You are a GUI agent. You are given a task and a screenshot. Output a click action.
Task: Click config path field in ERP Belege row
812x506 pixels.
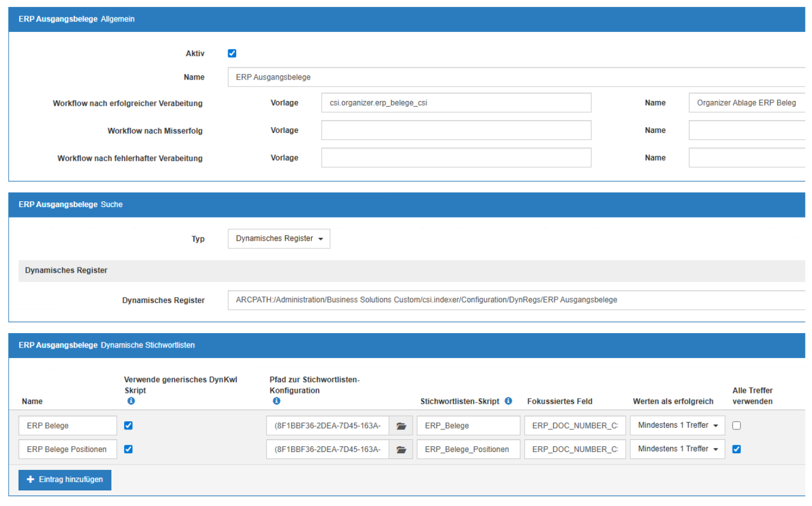(328, 426)
